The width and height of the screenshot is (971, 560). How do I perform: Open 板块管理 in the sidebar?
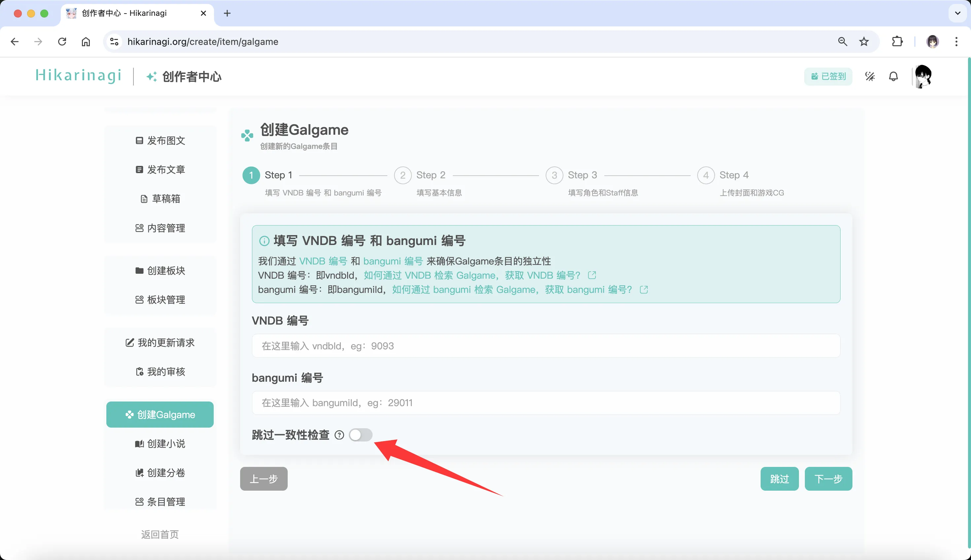(x=160, y=299)
